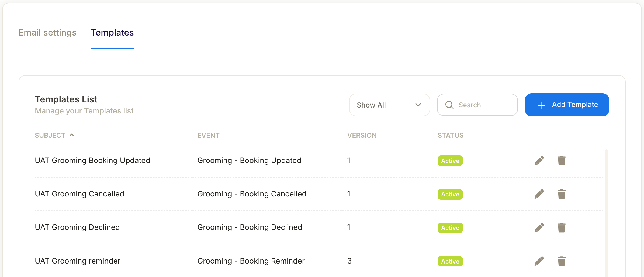The image size is (644, 277).
Task: Edit the UAT Grooming reminder template
Action: 539,261
